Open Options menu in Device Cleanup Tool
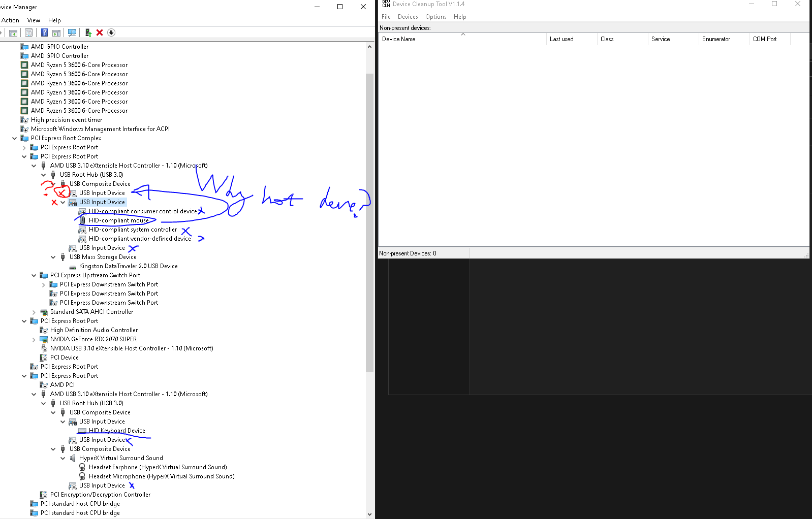 435,17
